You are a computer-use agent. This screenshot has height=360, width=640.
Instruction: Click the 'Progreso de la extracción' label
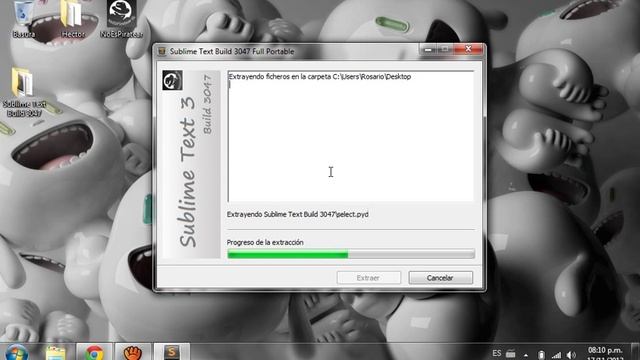(x=265, y=242)
